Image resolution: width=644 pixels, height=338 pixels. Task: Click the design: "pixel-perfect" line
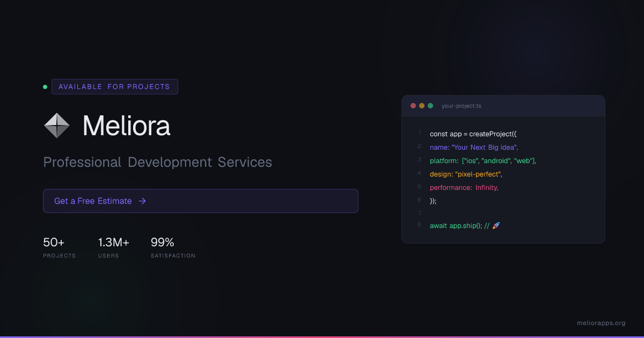(466, 174)
